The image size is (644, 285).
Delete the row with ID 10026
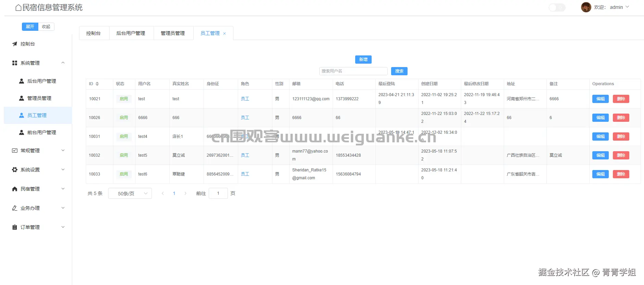coord(621,118)
